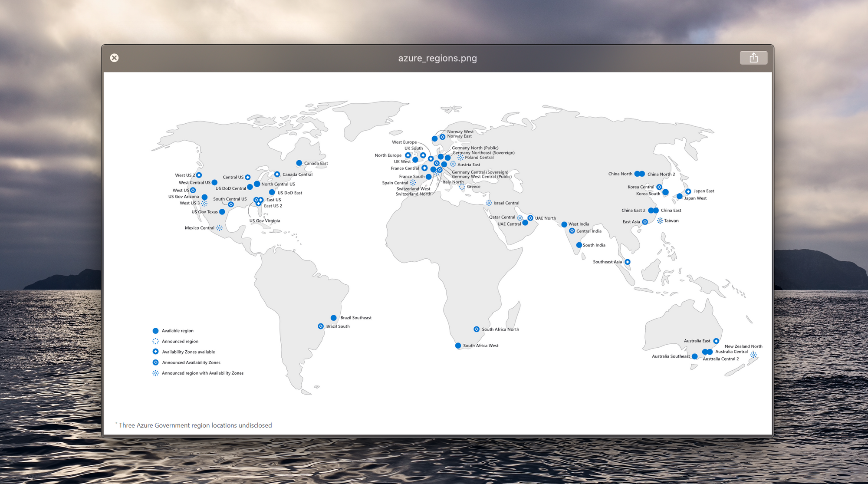Click the Azure Government regions footnote text
868x484 pixels.
pyautogui.click(x=194, y=425)
